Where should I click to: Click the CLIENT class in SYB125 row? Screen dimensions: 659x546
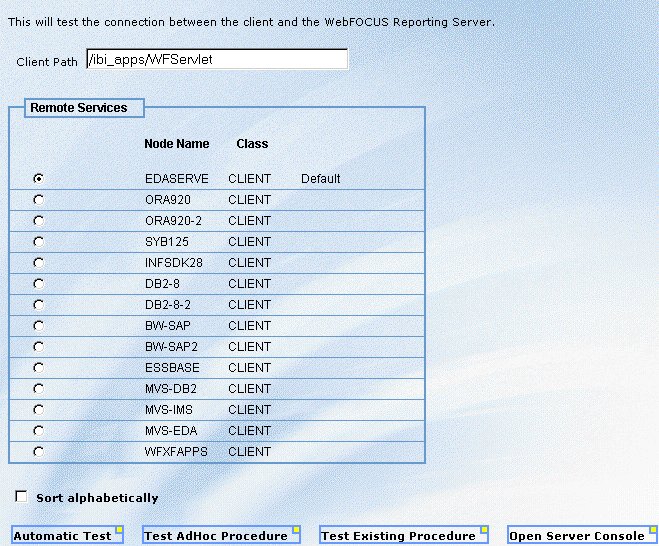(x=249, y=242)
